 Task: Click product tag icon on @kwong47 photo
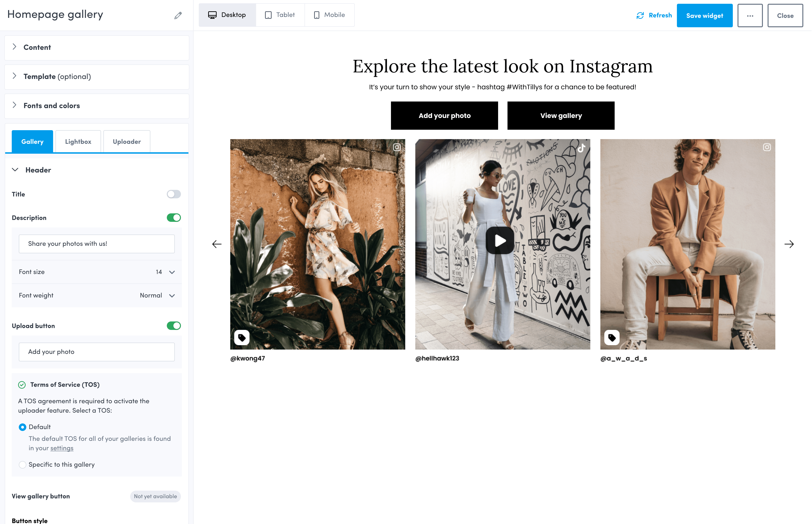[x=242, y=337]
